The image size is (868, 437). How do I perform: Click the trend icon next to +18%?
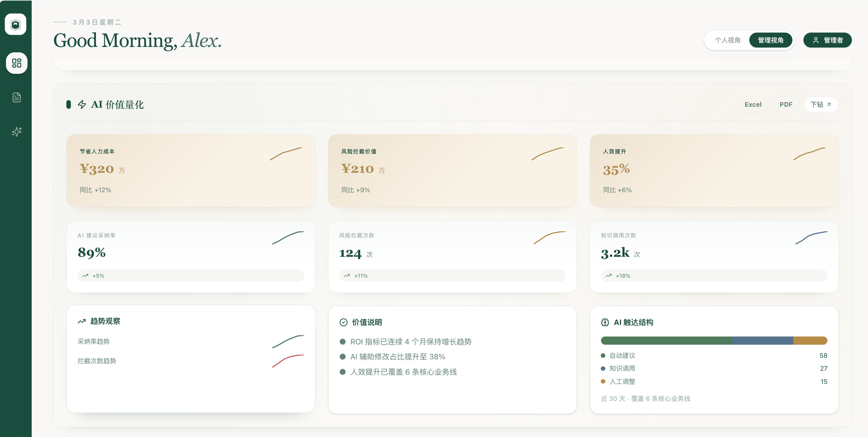[609, 275]
